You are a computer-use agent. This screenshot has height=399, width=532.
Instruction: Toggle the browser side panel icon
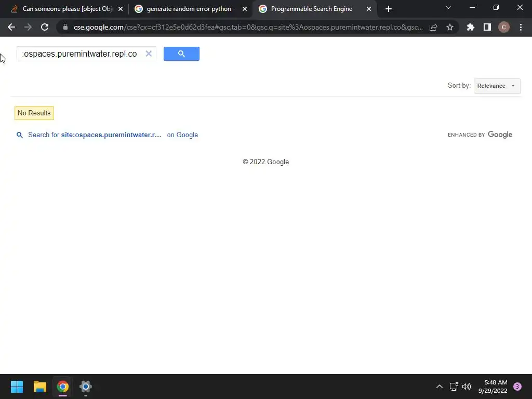tap(487, 27)
